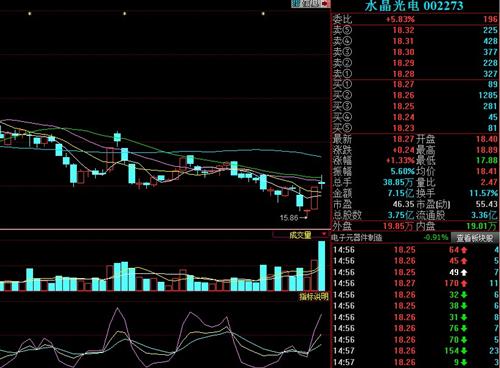500x368 pixels.
Task: Click the white up arrow beside volume 49
Action: click(464, 272)
